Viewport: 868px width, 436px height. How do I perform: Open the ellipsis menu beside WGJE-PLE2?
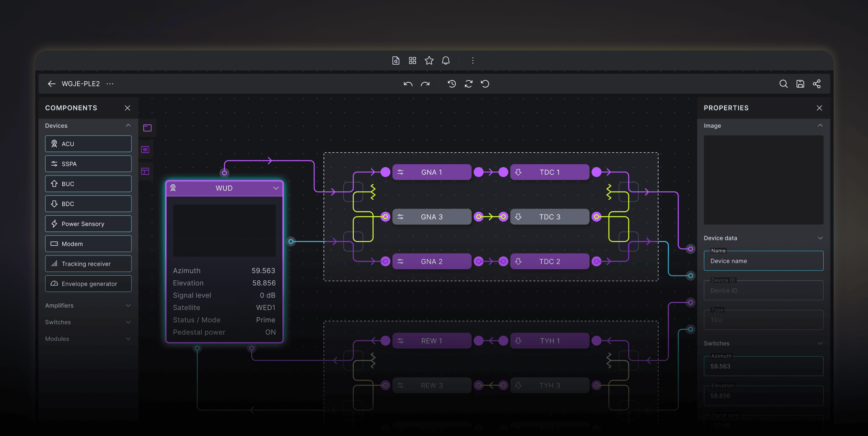point(110,84)
